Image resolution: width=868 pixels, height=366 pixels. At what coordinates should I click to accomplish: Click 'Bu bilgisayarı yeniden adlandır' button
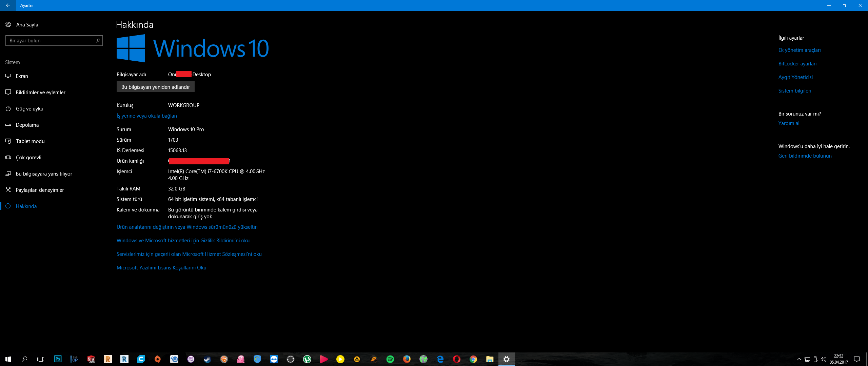coord(156,87)
